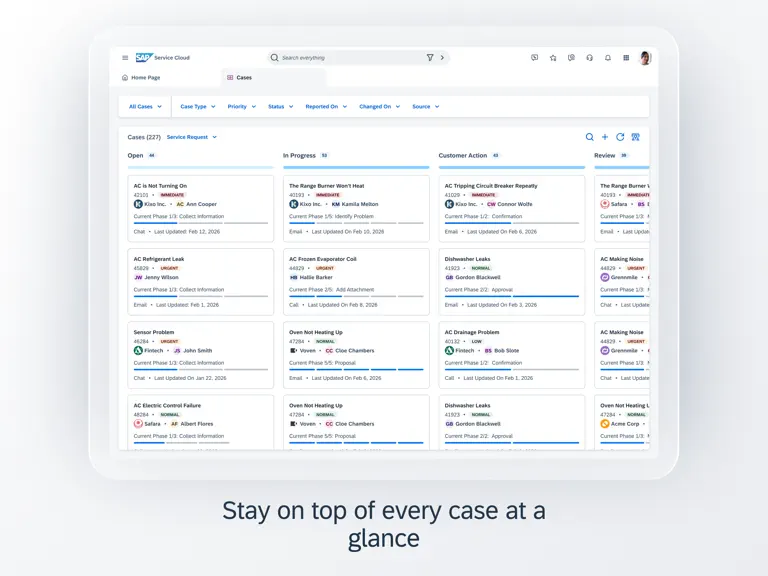Open the hamburger navigation menu
The height and width of the screenshot is (576, 768).
click(x=125, y=58)
